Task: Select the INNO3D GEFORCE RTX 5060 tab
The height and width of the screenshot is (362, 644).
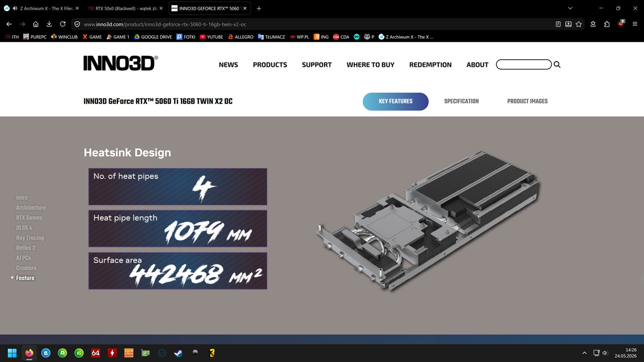Action: tap(209, 9)
